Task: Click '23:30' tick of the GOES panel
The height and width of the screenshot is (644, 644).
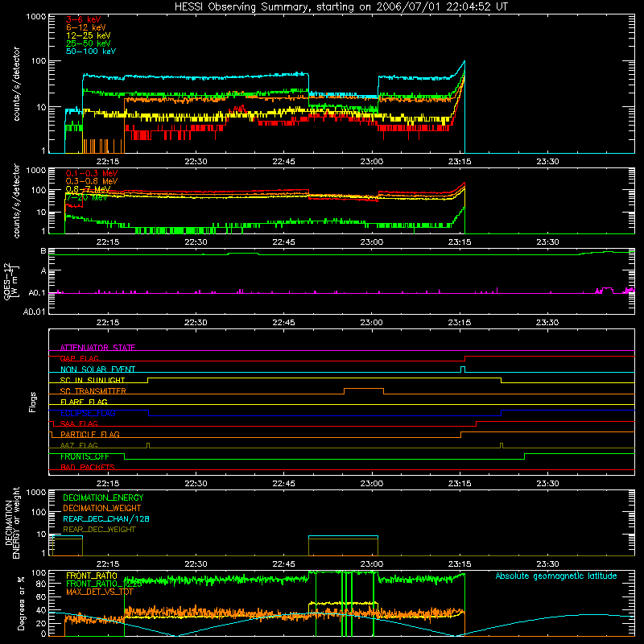Action: coord(547,323)
